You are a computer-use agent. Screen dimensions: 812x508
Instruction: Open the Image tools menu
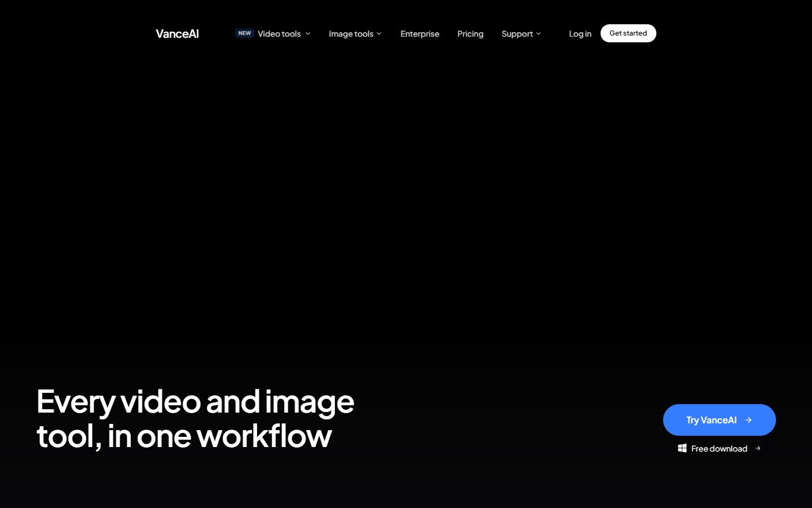pyautogui.click(x=351, y=34)
